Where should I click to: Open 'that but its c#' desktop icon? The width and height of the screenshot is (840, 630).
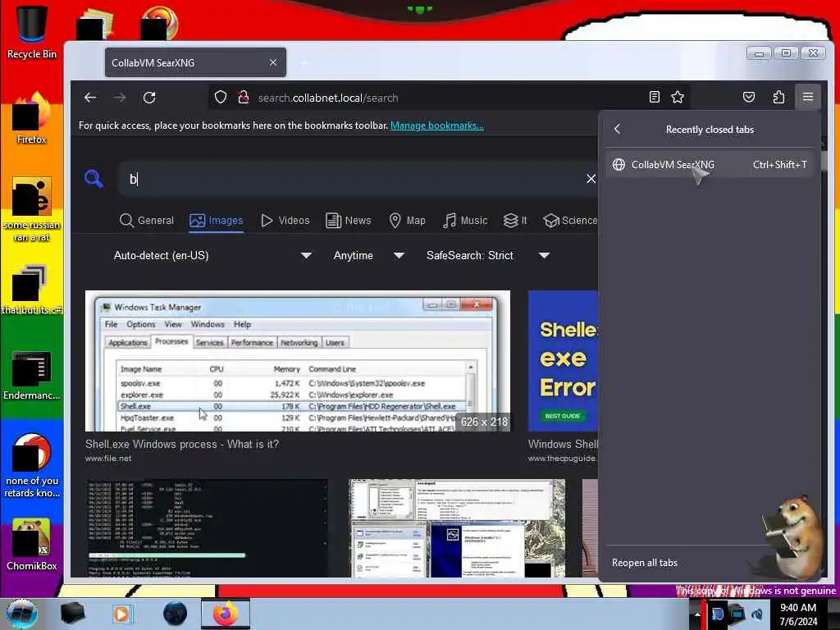click(32, 290)
